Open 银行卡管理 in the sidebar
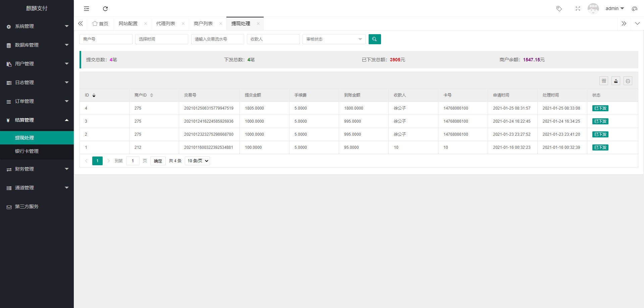Viewport: 644px width, 308px height. [x=27, y=151]
